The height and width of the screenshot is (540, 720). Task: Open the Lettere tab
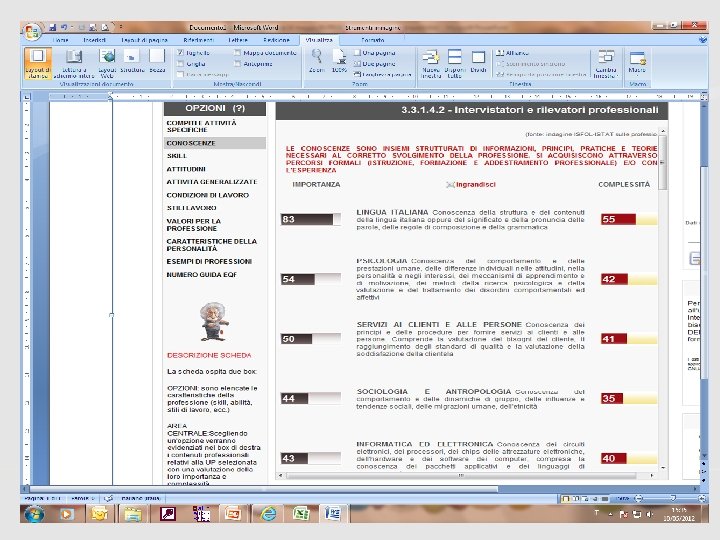238,40
